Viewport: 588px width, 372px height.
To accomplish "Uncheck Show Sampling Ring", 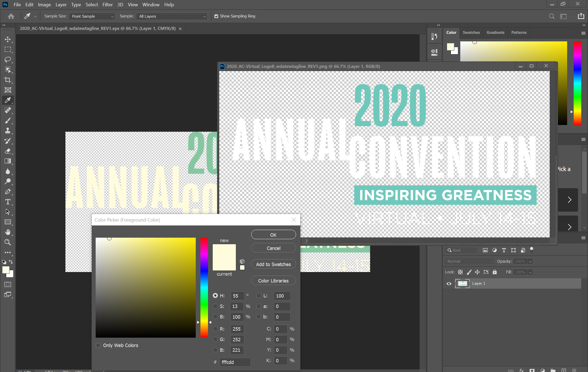I will pos(216,16).
